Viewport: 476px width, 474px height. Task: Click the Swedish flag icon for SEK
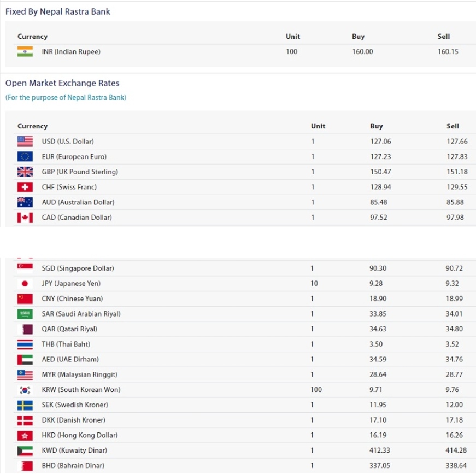[25, 405]
